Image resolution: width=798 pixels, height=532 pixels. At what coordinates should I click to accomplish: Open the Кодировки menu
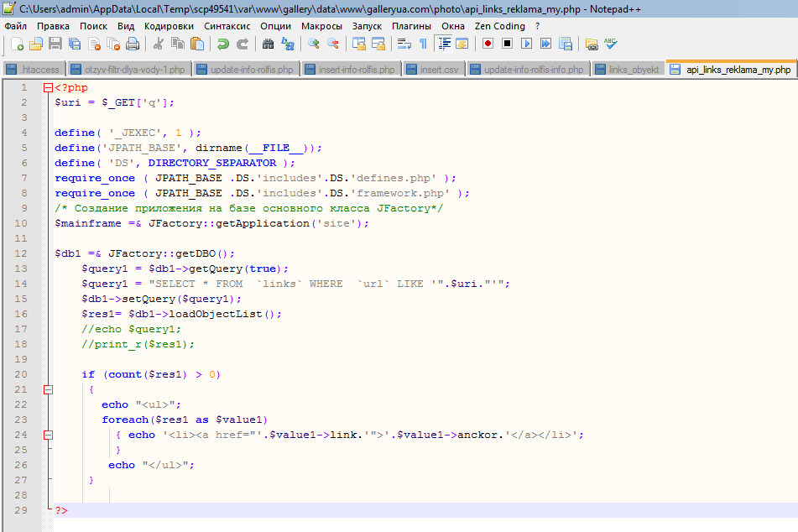click(169, 26)
